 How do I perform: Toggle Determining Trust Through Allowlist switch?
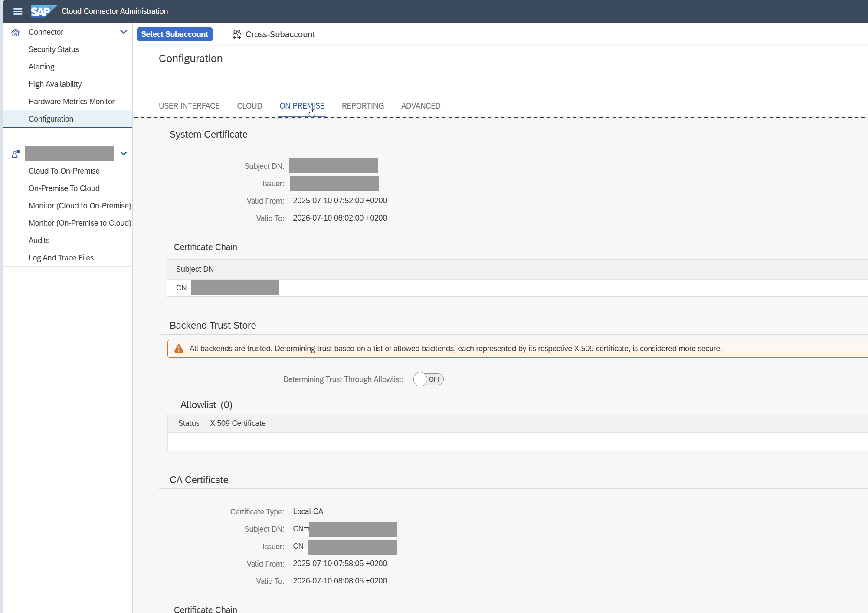429,379
